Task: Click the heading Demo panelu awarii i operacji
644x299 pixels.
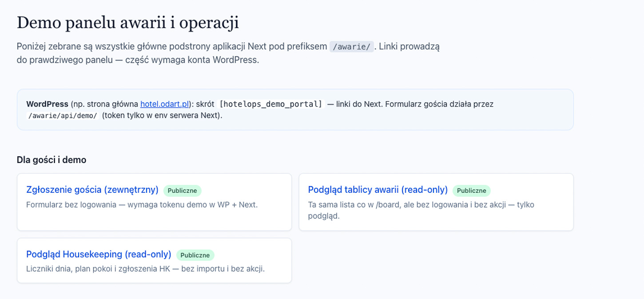Action: pyautogui.click(x=128, y=23)
